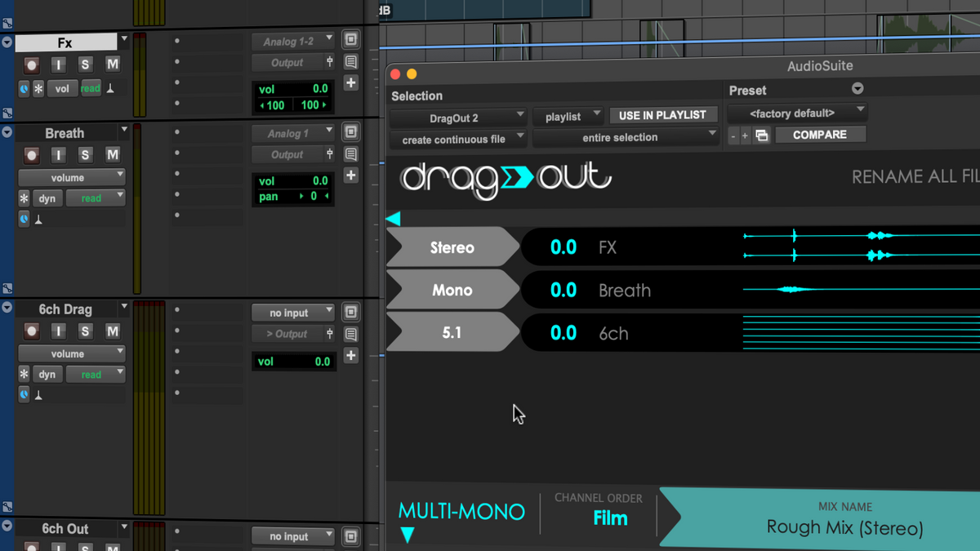Click the Breath track I/O square window icon
The height and width of the screenshot is (551, 980).
click(x=351, y=131)
